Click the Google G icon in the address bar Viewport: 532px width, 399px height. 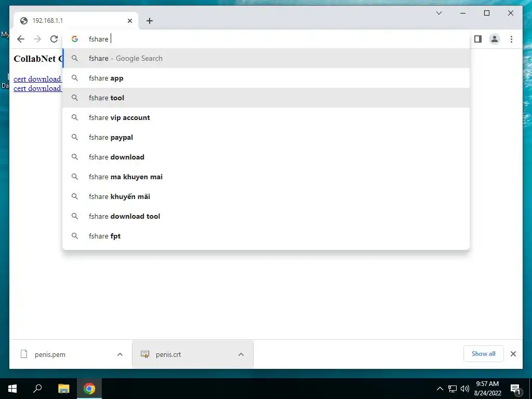[75, 39]
